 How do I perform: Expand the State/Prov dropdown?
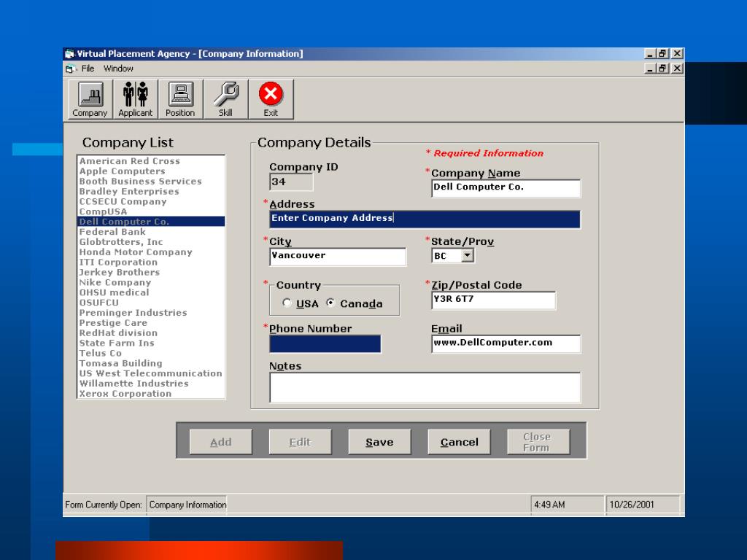point(468,256)
